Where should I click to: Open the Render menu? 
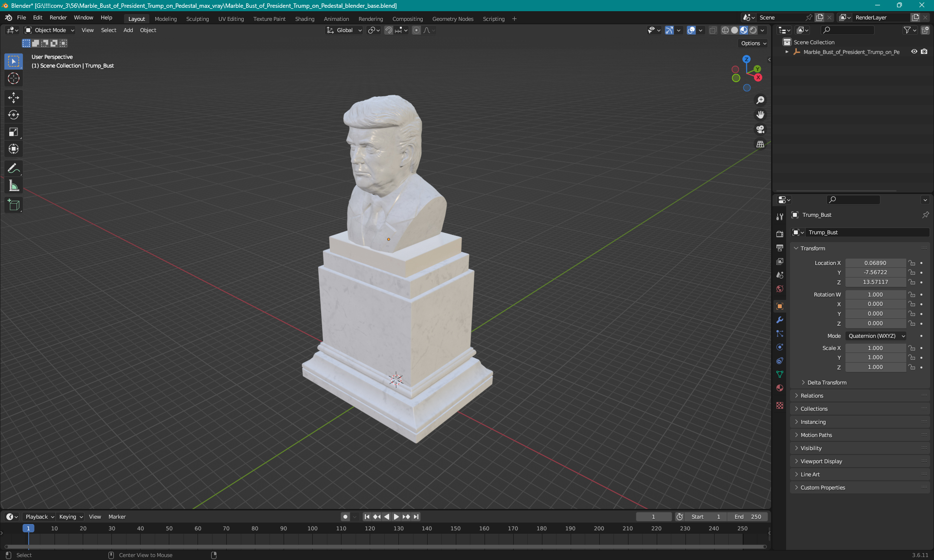(x=58, y=17)
